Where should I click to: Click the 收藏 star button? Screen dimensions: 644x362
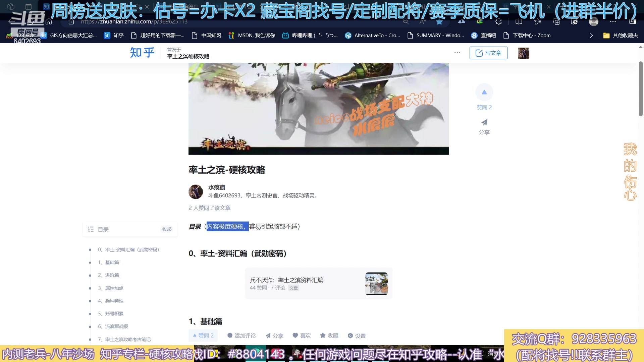point(329,336)
